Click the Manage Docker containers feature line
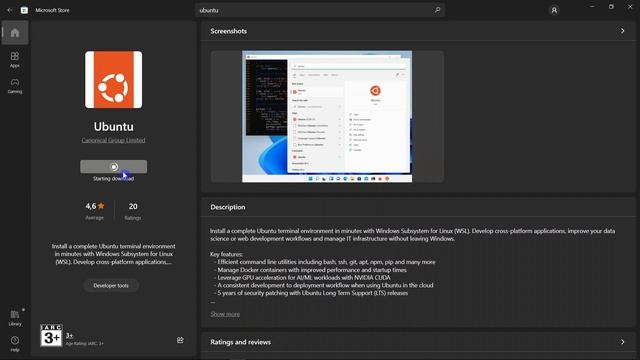 312,270
